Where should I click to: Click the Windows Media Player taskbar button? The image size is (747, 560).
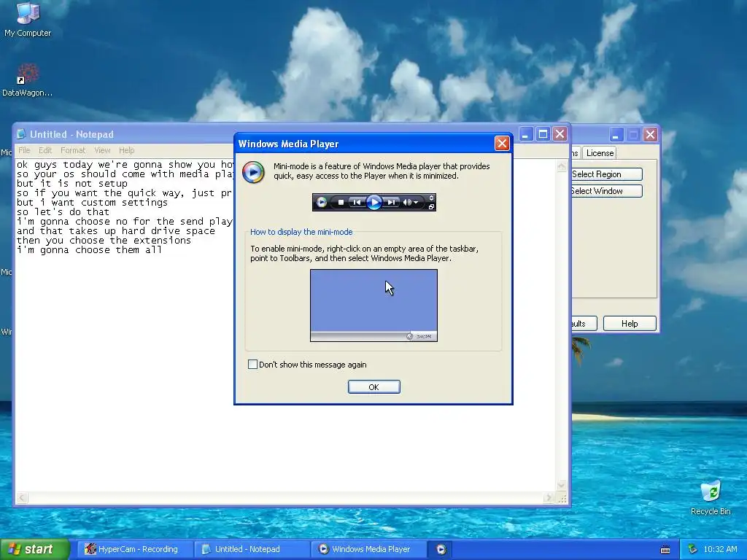[368, 549]
